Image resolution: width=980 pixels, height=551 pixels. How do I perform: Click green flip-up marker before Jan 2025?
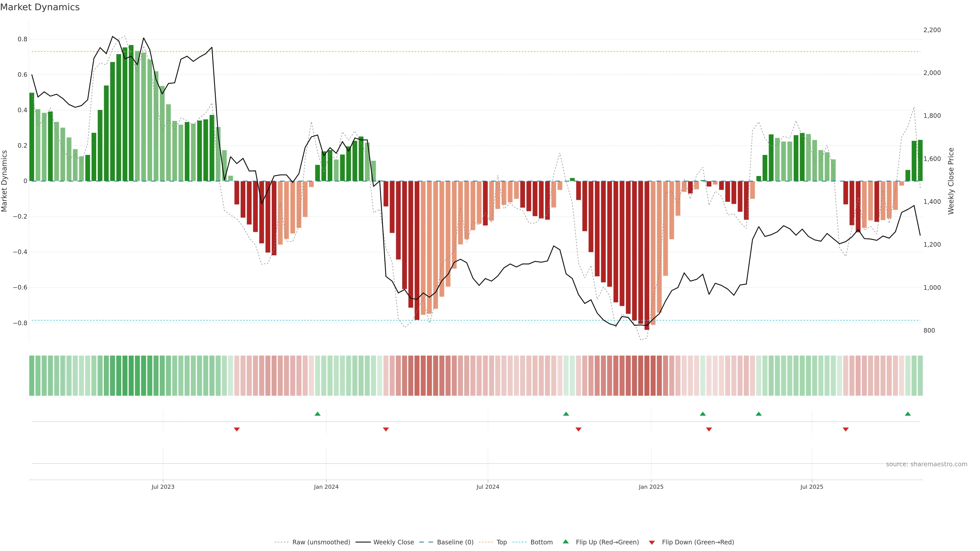[566, 414]
